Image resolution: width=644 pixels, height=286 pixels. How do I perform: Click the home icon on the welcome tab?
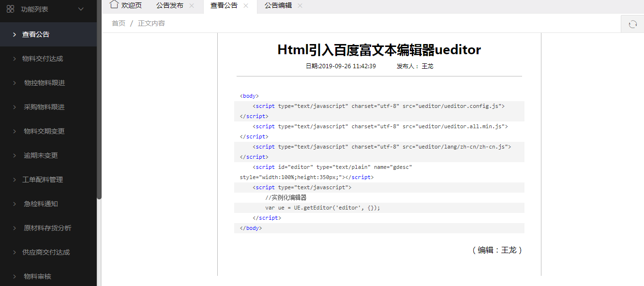pos(114,5)
